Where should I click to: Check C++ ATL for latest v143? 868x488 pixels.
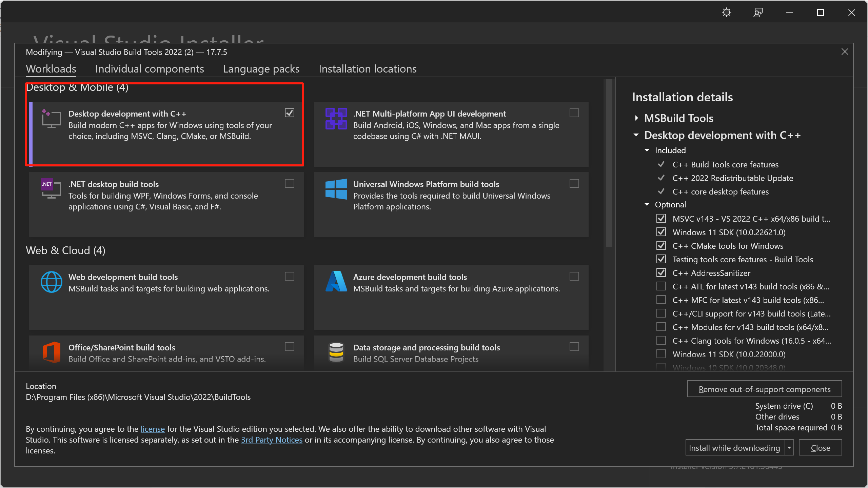pyautogui.click(x=661, y=286)
